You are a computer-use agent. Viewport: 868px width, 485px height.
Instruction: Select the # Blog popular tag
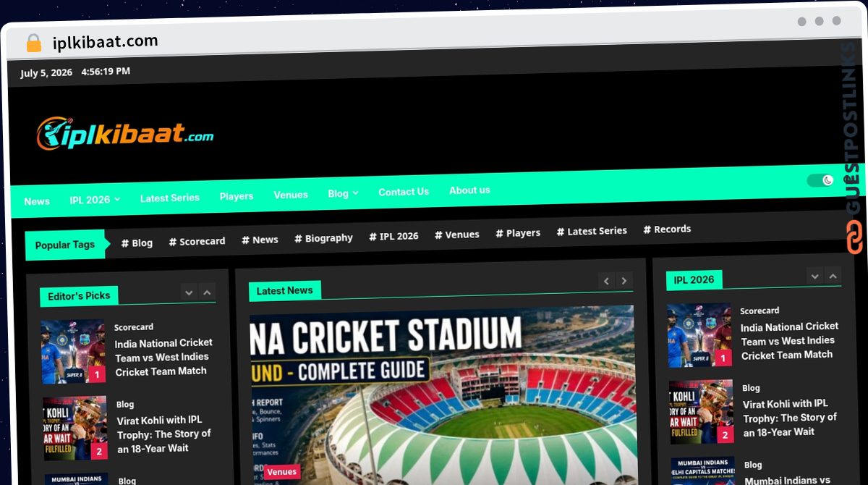tap(137, 242)
